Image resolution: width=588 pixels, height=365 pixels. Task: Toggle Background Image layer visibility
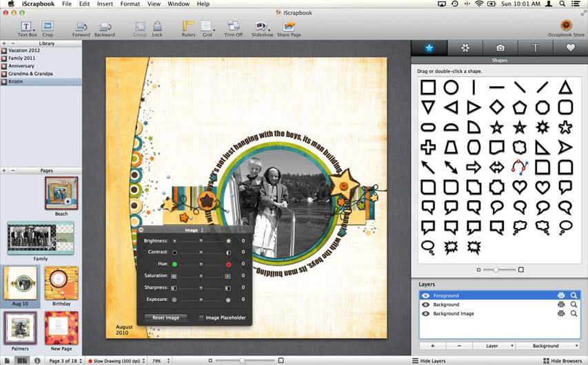tap(425, 313)
